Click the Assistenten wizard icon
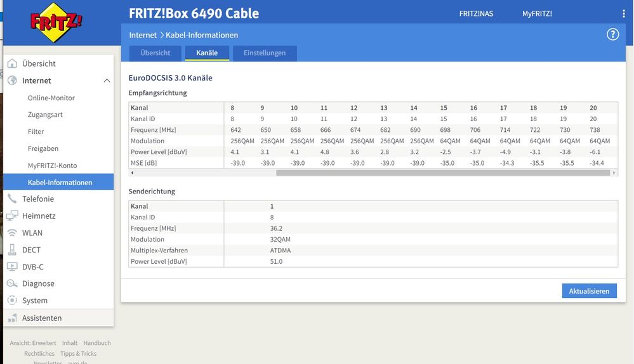The width and height of the screenshot is (634, 364). coord(12,318)
